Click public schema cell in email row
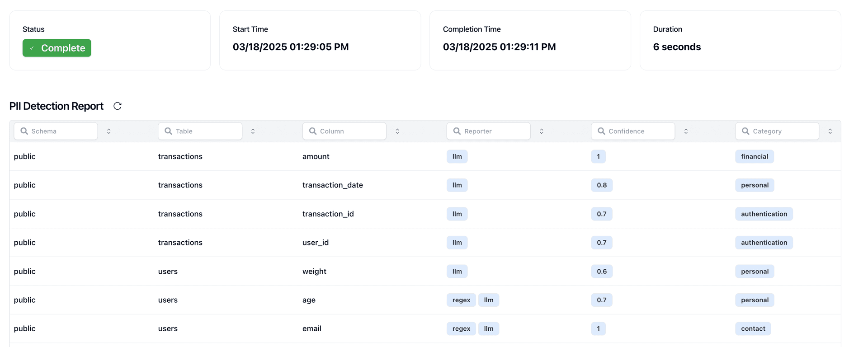 [x=24, y=328]
